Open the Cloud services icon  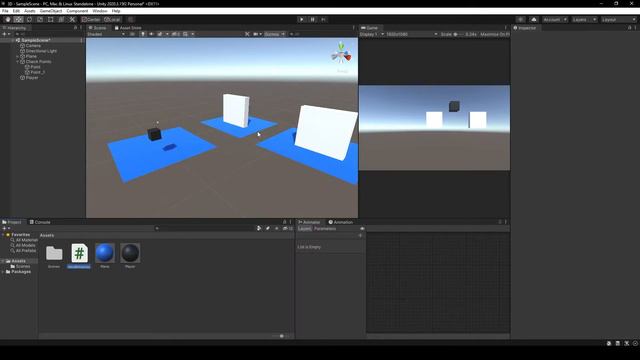pyautogui.click(x=533, y=19)
